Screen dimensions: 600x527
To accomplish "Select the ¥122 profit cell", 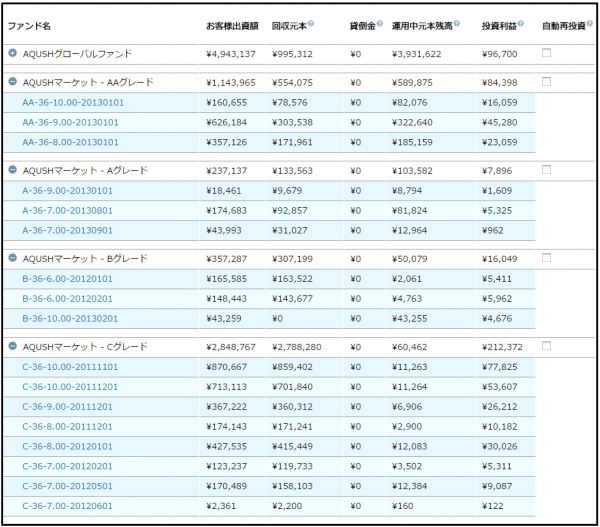I will pos(492,506).
